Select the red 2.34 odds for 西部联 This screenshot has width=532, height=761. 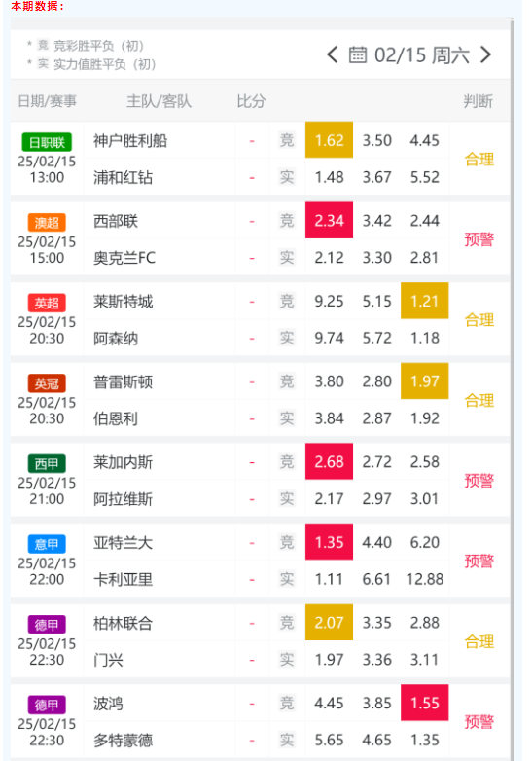329,220
